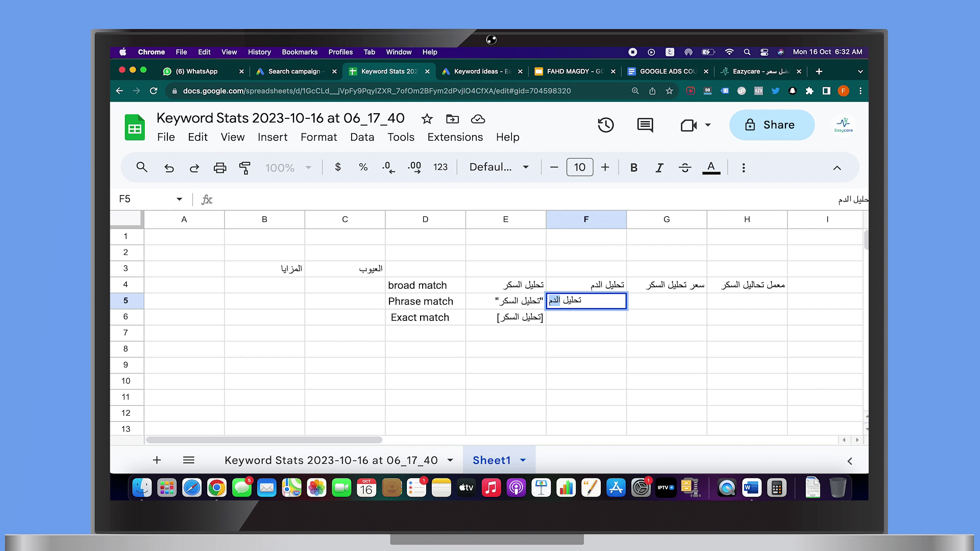Open Wi-Fi menu bar status
Image resolution: width=980 pixels, height=551 pixels.
(x=729, y=52)
